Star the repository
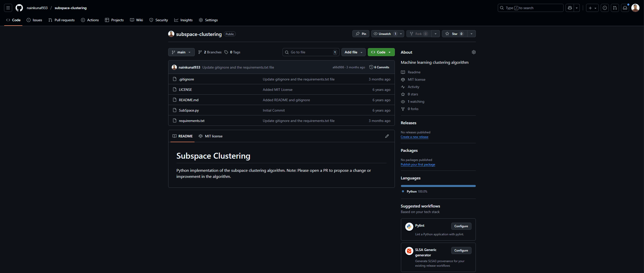 (x=454, y=34)
